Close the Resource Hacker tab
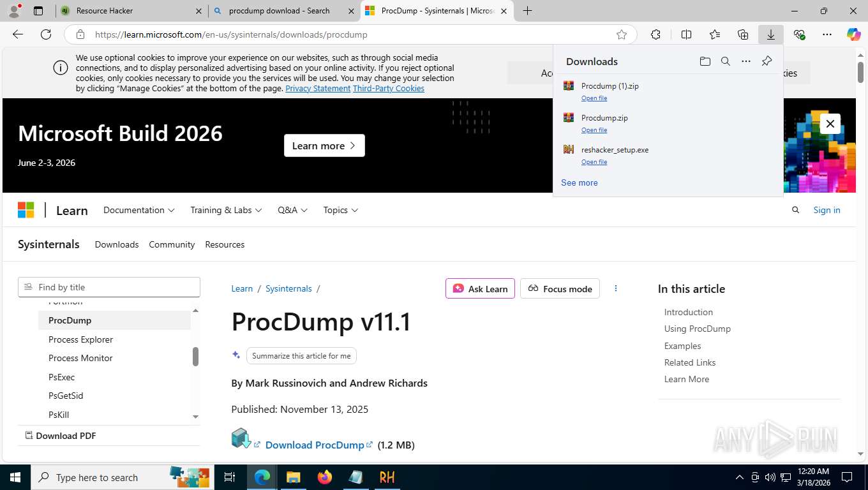Image resolution: width=868 pixels, height=490 pixels. 198,11
